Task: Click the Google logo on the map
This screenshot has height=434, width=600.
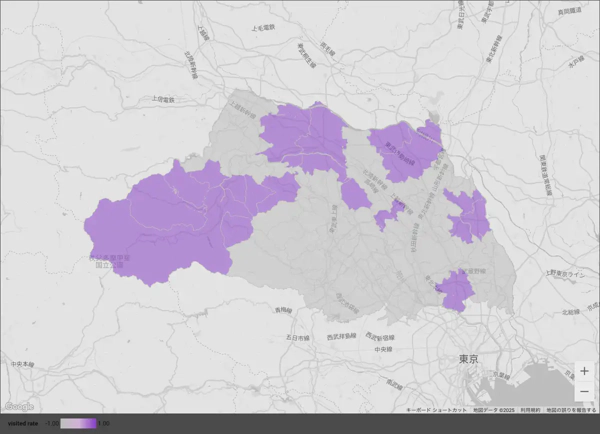Action: 19,406
